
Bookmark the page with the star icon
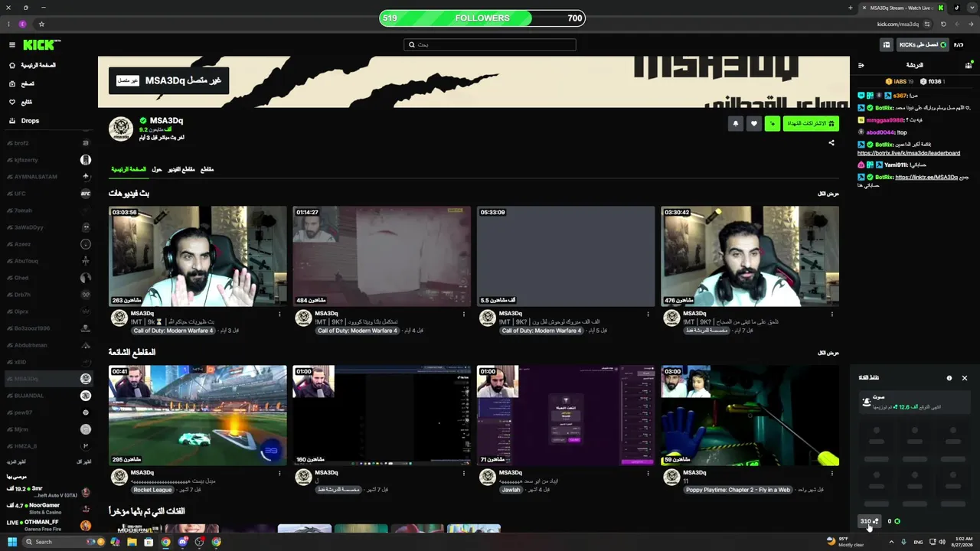click(41, 24)
